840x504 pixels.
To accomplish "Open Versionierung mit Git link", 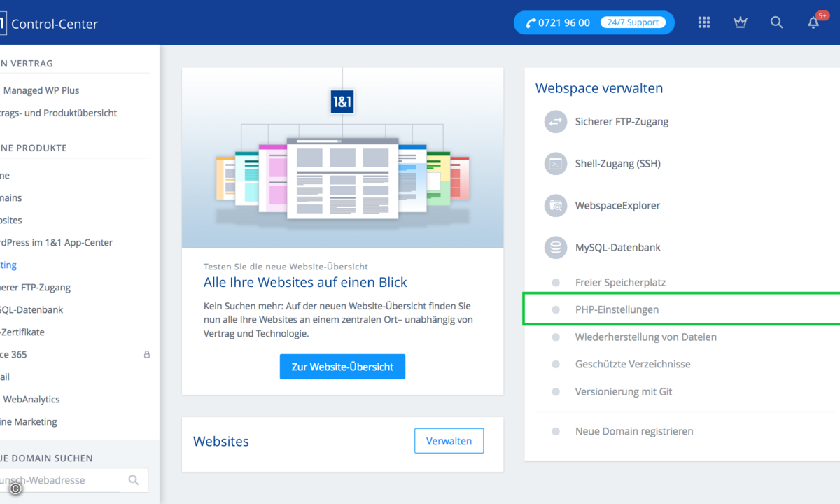I will point(624,392).
